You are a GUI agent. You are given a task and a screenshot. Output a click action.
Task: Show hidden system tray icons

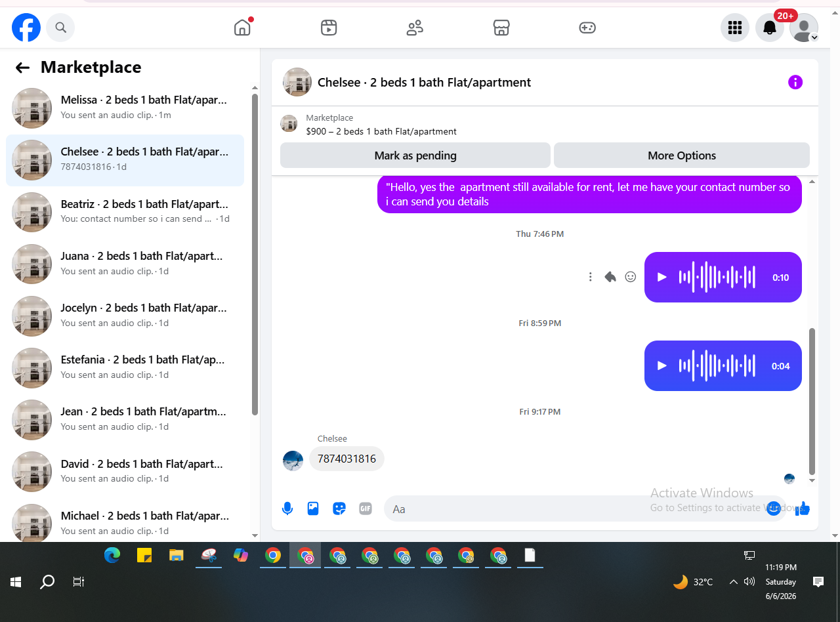tap(734, 582)
